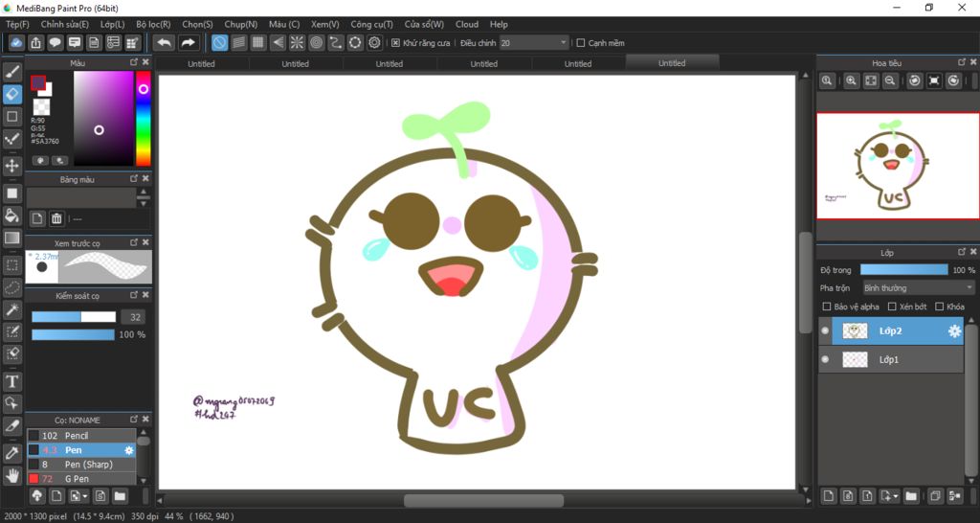Open Điều chỉnh correction value dropdown
The image size is (980, 523).
coord(534,43)
